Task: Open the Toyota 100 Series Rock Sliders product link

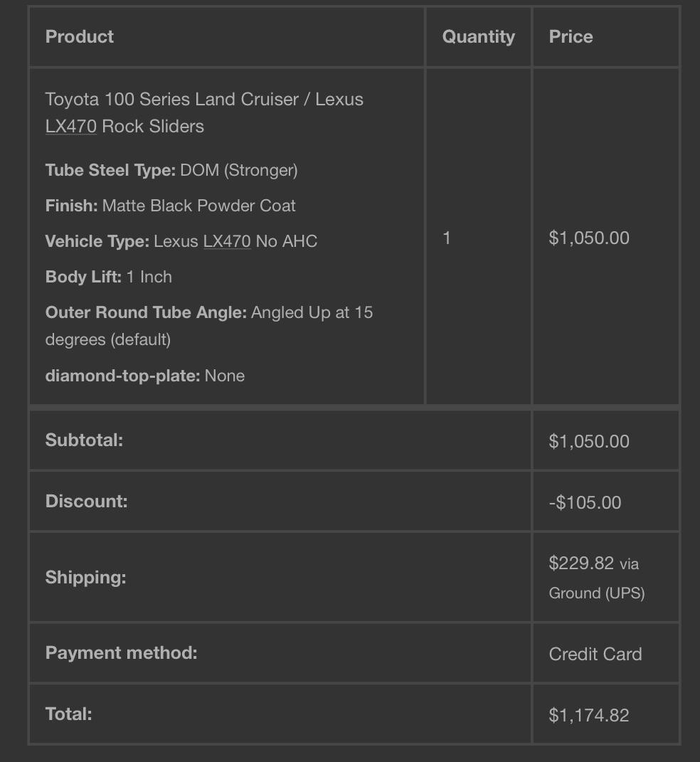Action: click(204, 112)
